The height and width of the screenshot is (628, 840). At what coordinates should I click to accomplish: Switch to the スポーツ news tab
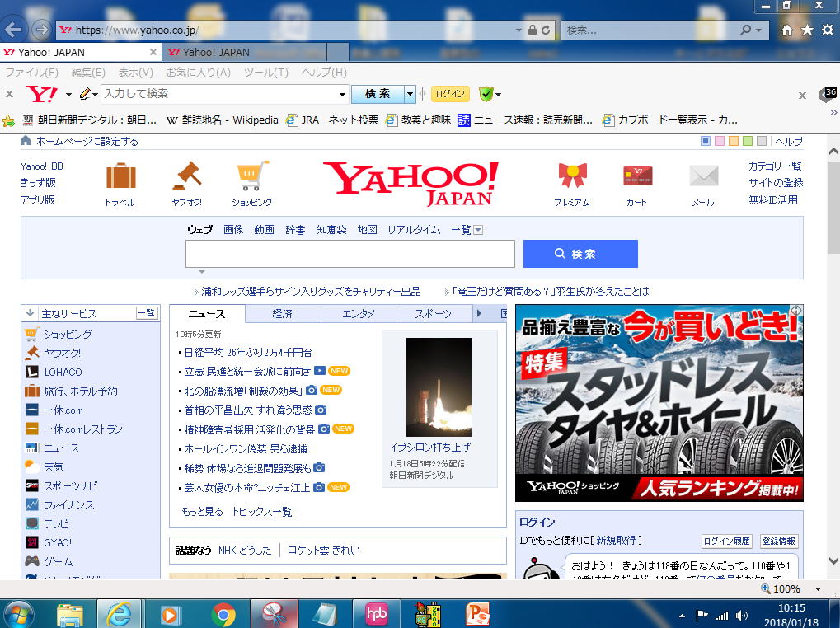(434, 314)
